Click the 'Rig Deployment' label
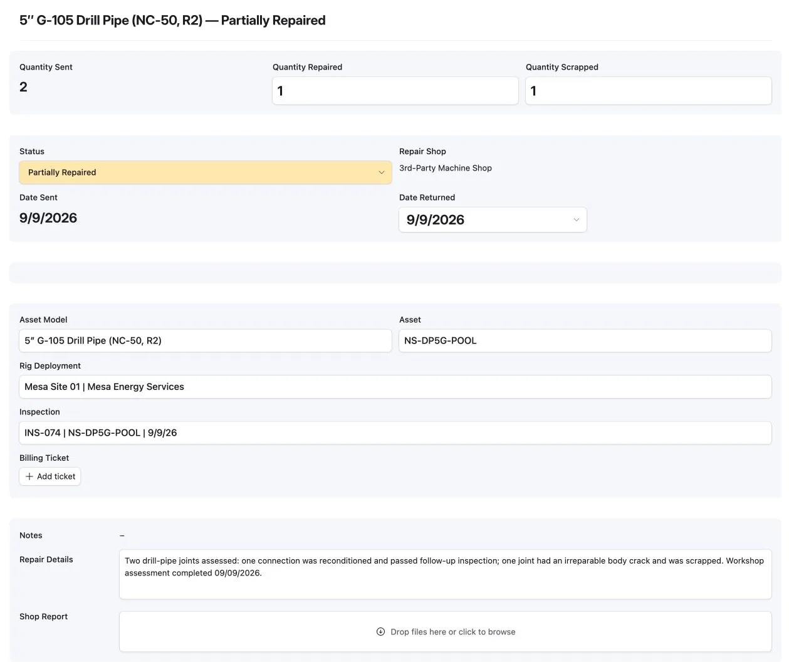 point(50,366)
